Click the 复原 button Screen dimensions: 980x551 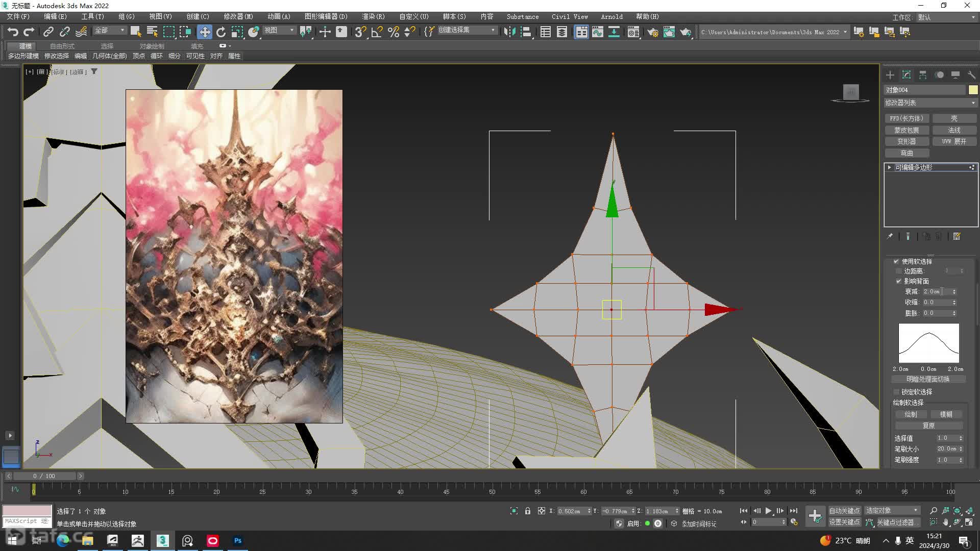(x=928, y=425)
